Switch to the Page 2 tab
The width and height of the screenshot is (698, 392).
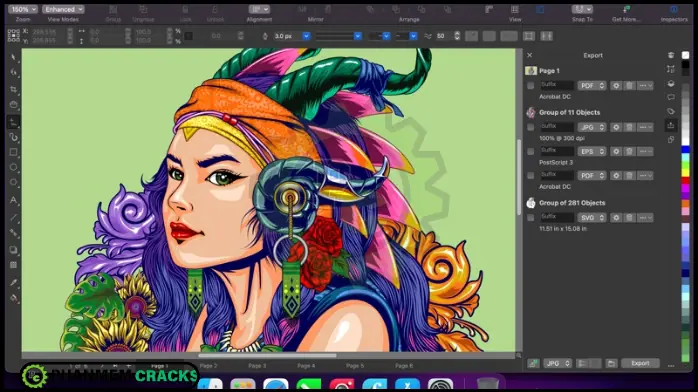pyautogui.click(x=208, y=366)
